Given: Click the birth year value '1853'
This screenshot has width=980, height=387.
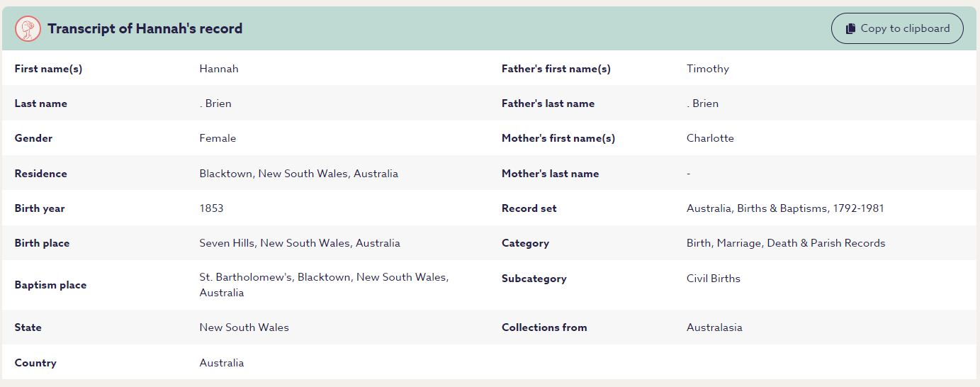Looking at the screenshot, I should (211, 208).
